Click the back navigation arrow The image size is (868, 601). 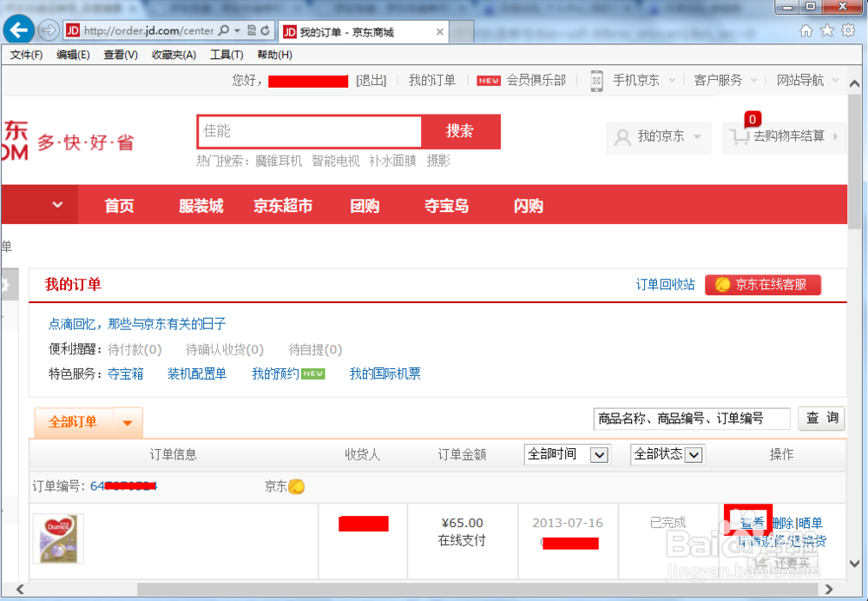18,30
